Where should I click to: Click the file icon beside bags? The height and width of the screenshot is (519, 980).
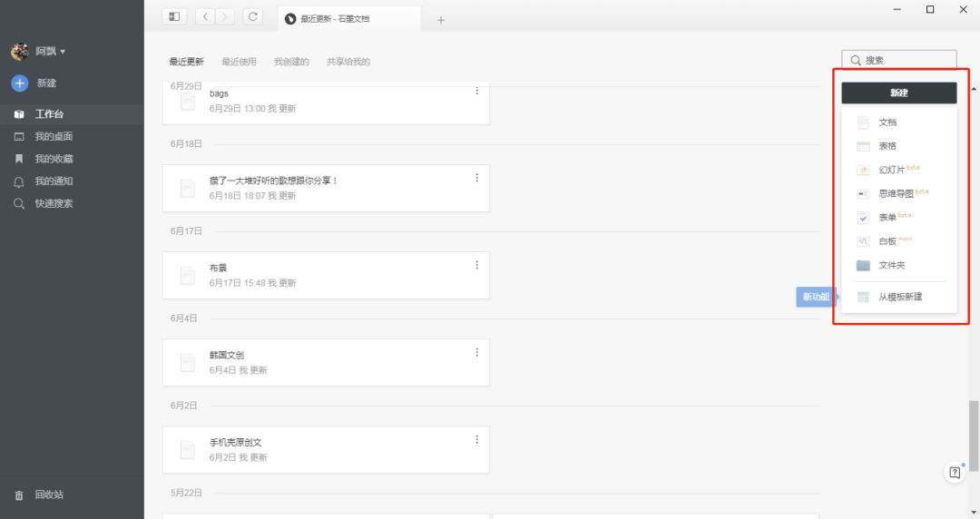click(x=188, y=101)
